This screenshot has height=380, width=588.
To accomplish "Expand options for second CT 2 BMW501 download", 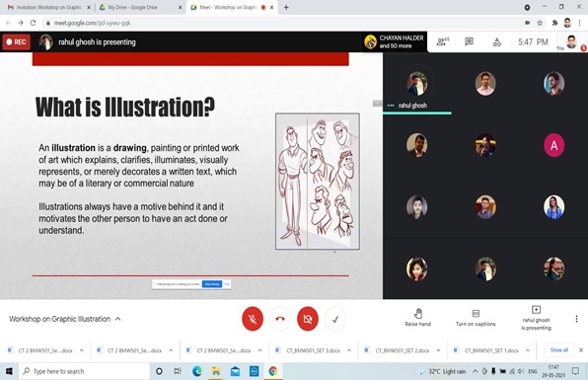I will pyautogui.click(x=171, y=350).
